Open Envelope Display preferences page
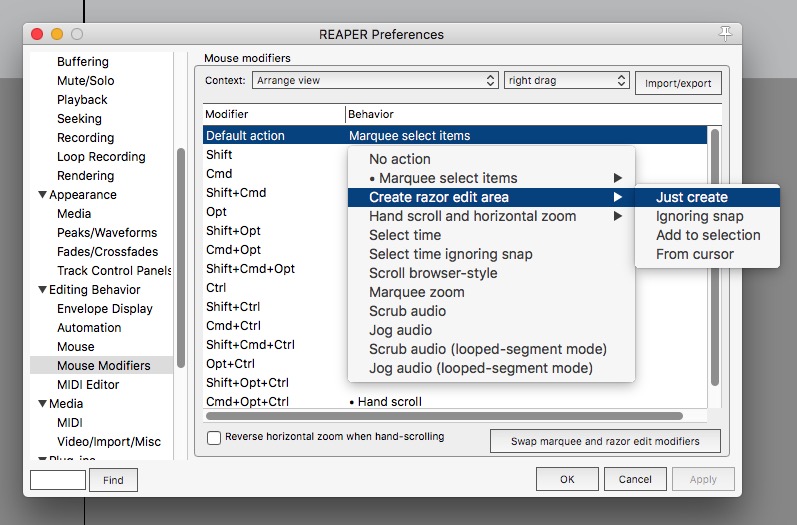Screen dimensions: 797x525 pyautogui.click(x=105, y=308)
